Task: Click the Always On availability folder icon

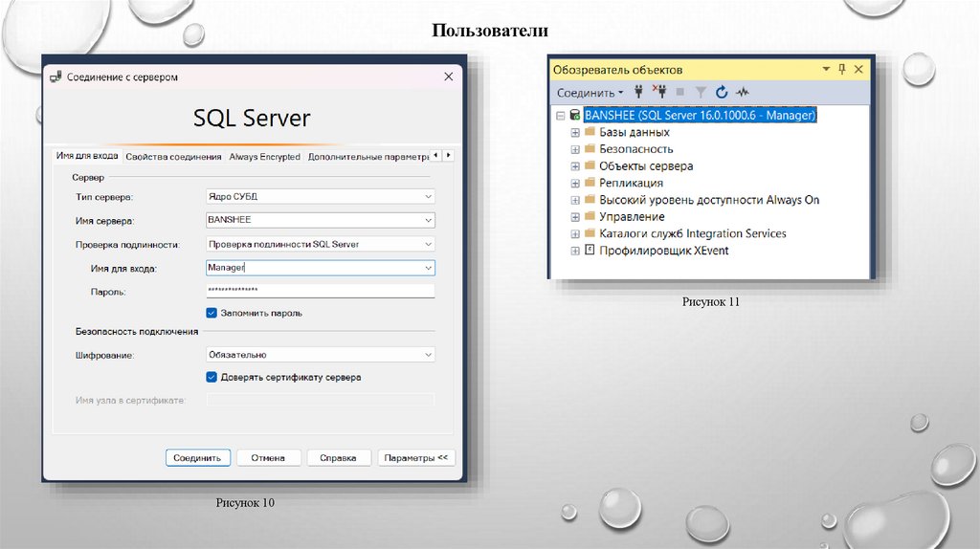Action: (x=590, y=199)
